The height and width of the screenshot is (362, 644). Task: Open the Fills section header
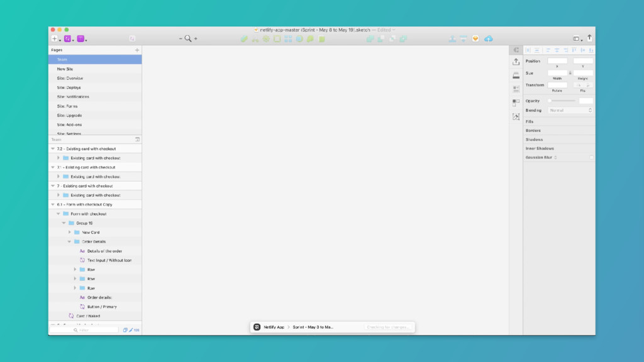point(530,121)
